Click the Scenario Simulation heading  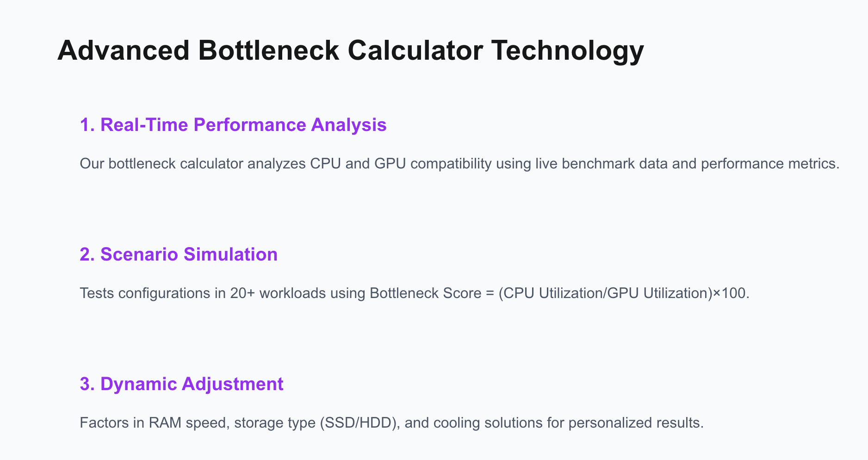[179, 255]
